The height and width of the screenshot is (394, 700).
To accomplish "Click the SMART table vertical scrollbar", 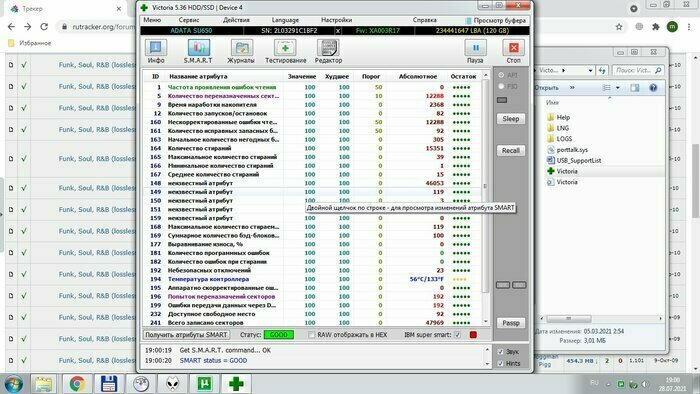I will (486, 187).
